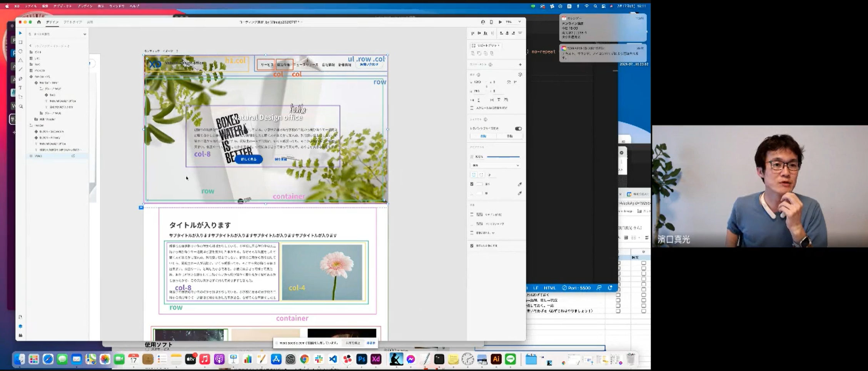
Task: Open the zoom percentage dropdown
Action: [519, 22]
